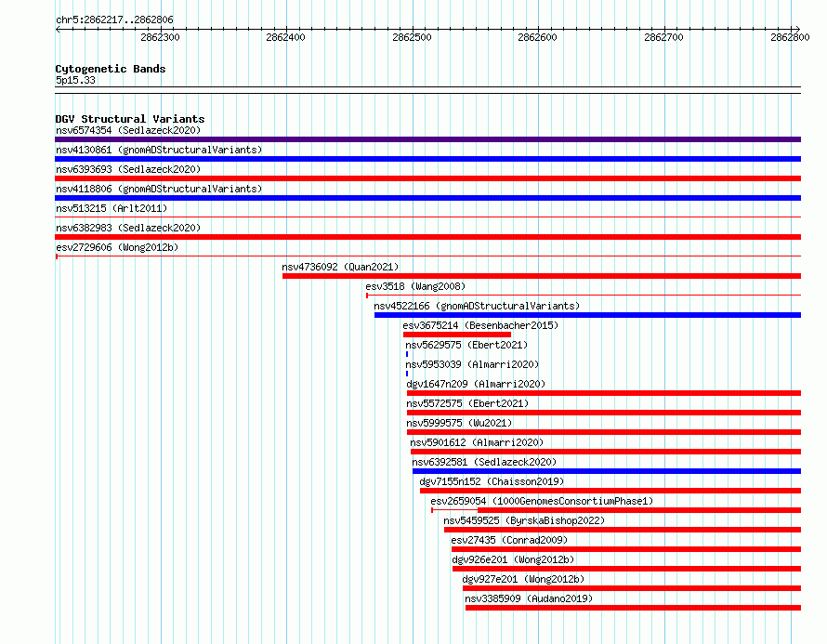Viewport: 827px width, 644px height.
Task: Open esv2729606 (Wong2012b) label
Action: (x=117, y=247)
